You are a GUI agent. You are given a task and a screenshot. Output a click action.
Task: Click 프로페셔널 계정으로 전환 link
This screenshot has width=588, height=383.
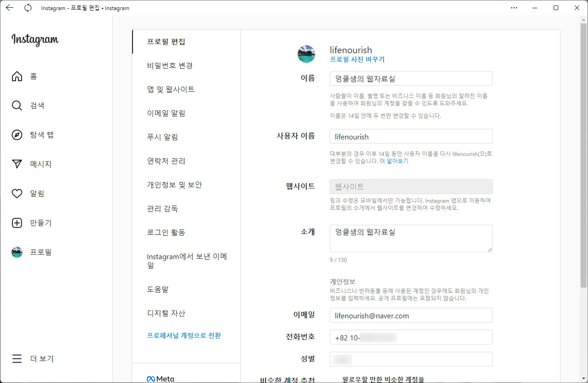pos(184,336)
